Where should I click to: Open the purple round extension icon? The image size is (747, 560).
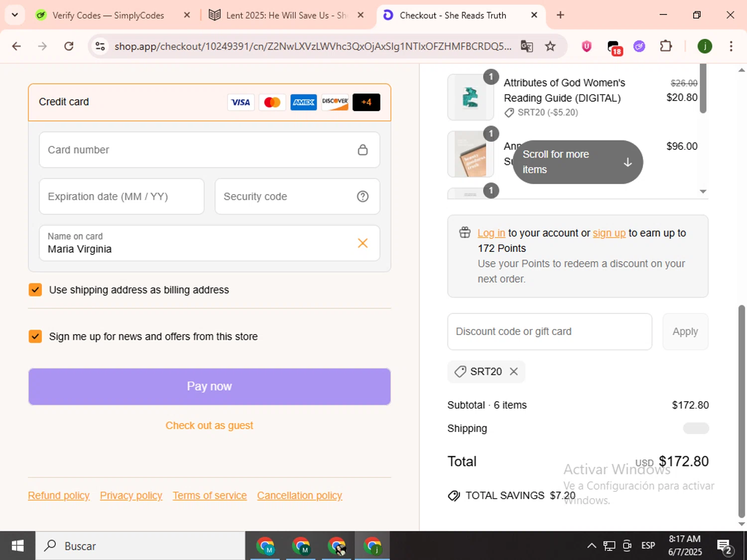639,46
